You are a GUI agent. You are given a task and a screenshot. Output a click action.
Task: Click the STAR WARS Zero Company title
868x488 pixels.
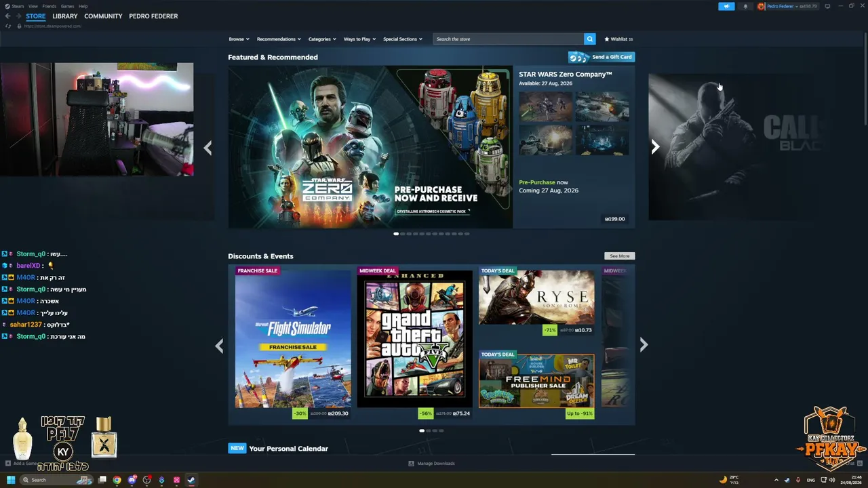pyautogui.click(x=566, y=75)
